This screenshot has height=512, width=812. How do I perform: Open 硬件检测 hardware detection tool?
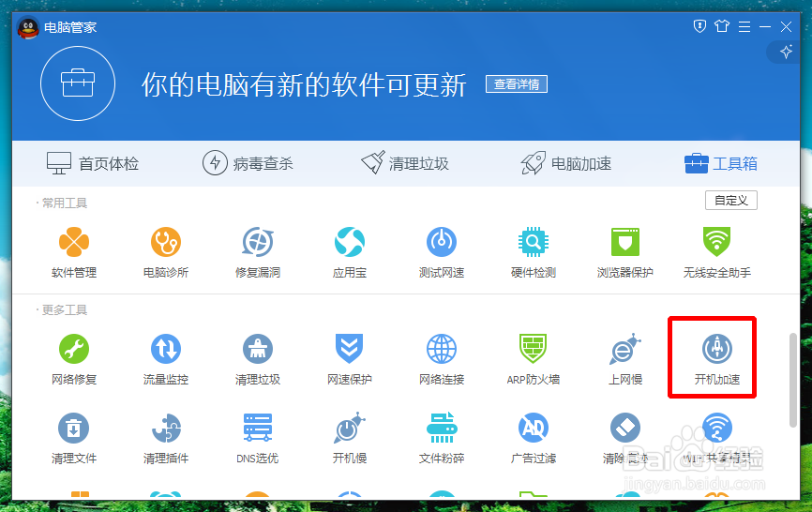pyautogui.click(x=534, y=252)
